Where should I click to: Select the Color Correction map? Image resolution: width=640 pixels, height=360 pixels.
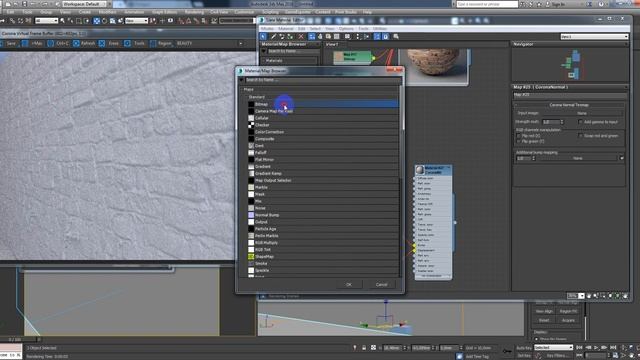[x=322, y=132]
